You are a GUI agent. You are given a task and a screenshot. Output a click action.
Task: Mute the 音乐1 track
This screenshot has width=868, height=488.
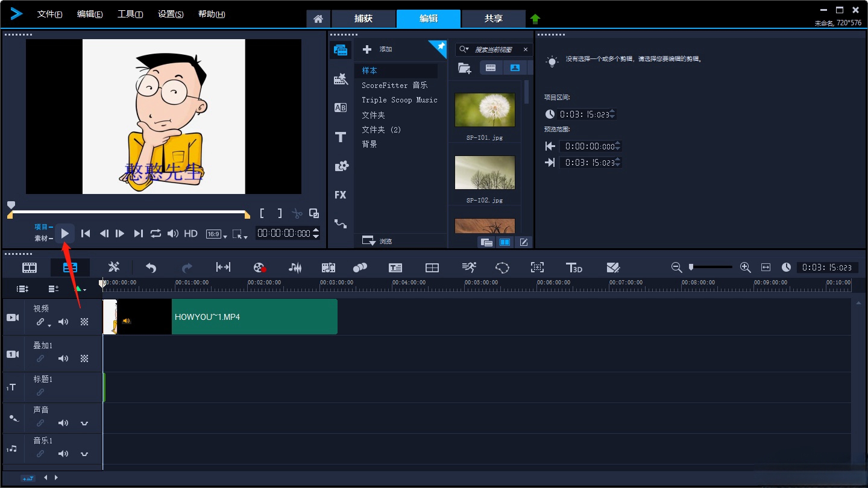(63, 454)
